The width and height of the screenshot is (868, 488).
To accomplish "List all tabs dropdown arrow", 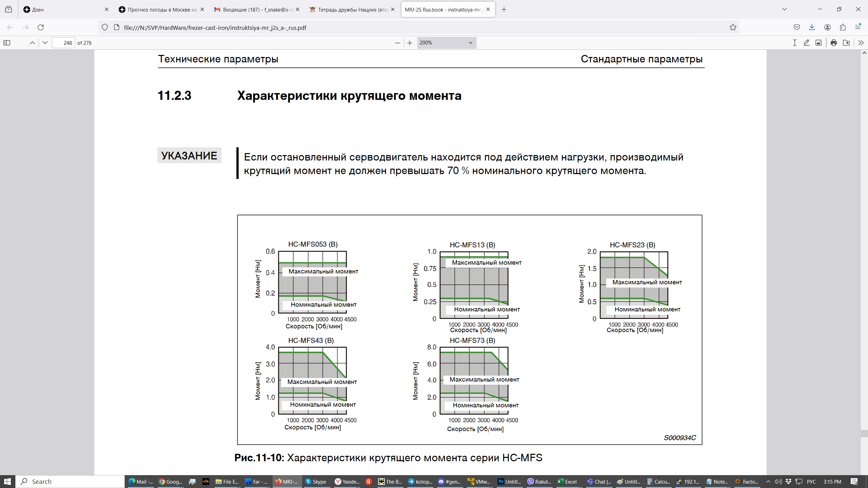I will point(784,9).
